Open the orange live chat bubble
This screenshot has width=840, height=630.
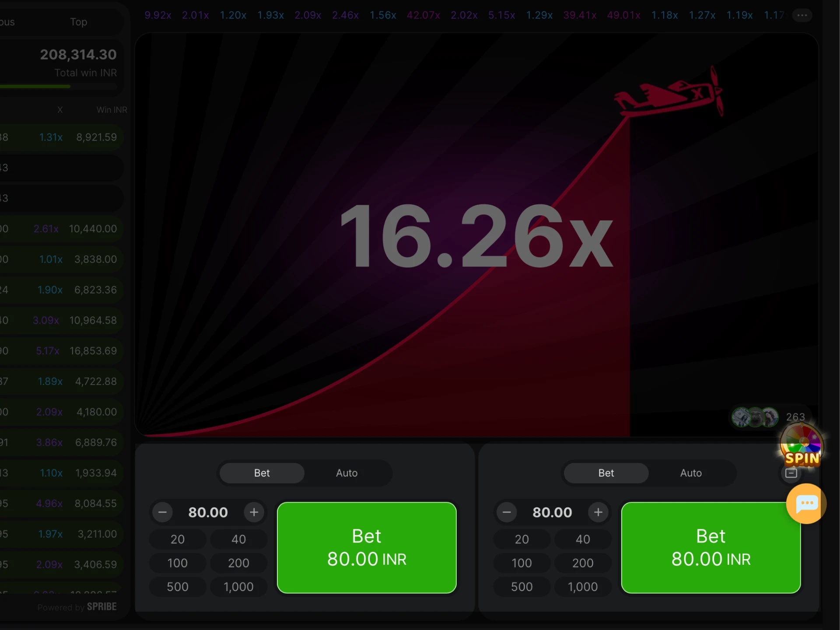pos(806,504)
